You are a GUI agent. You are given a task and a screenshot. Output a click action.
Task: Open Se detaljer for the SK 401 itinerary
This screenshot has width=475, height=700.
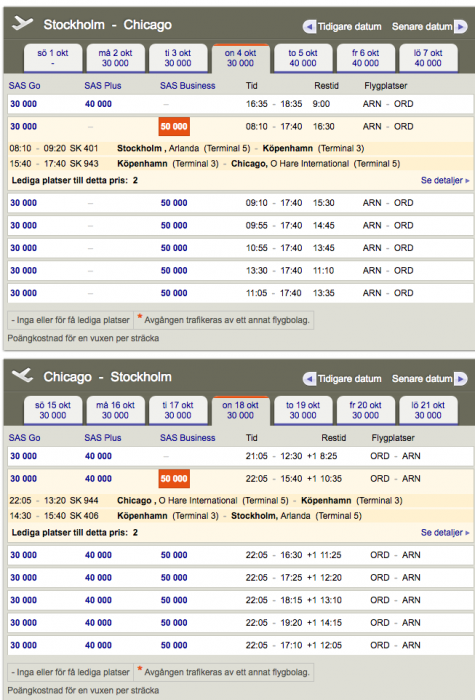point(445,180)
